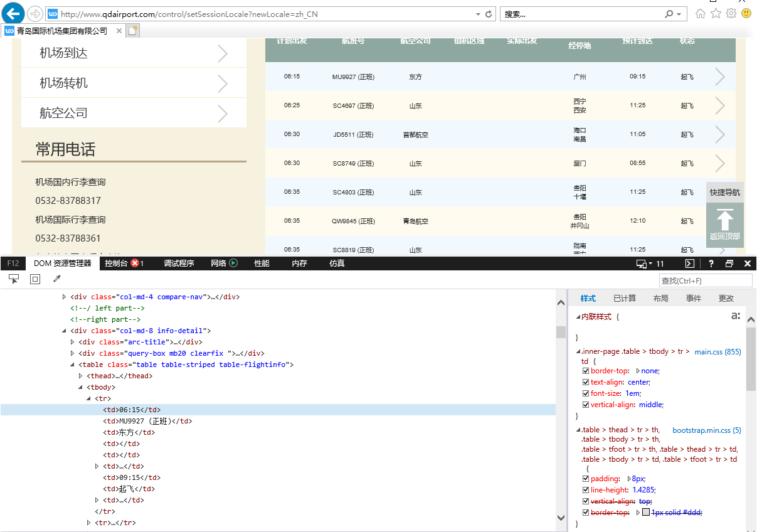Open the DevTools help question mark
The image size is (757, 532).
711,263
